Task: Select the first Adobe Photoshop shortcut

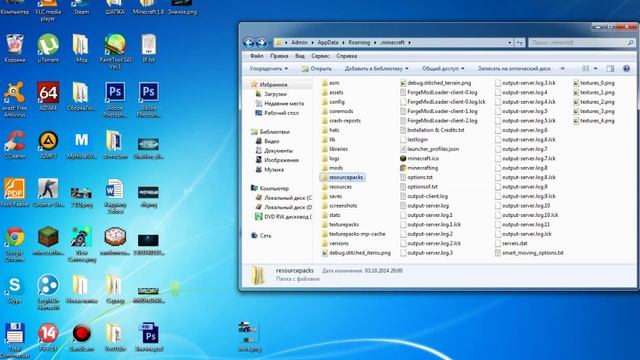Action: (115, 100)
